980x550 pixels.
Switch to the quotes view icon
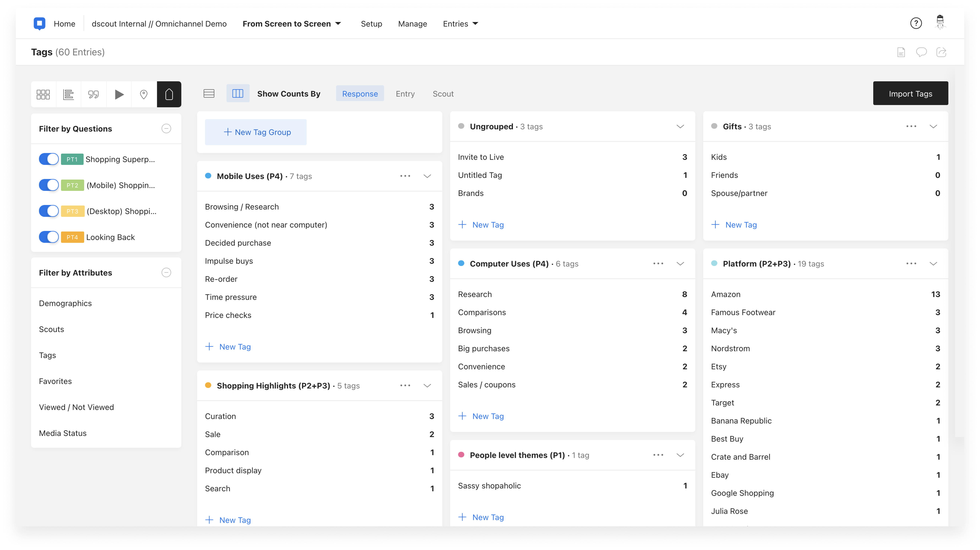(x=93, y=94)
